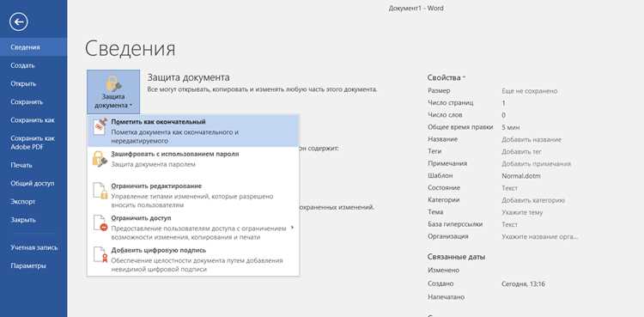
Task: Click the Еще не сохранено size value
Action: (530, 91)
